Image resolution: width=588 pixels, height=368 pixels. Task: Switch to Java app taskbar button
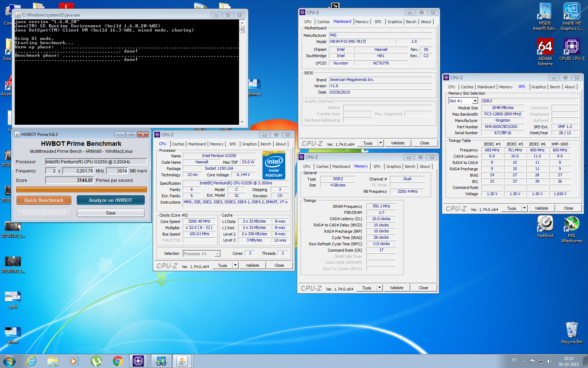[182, 361]
